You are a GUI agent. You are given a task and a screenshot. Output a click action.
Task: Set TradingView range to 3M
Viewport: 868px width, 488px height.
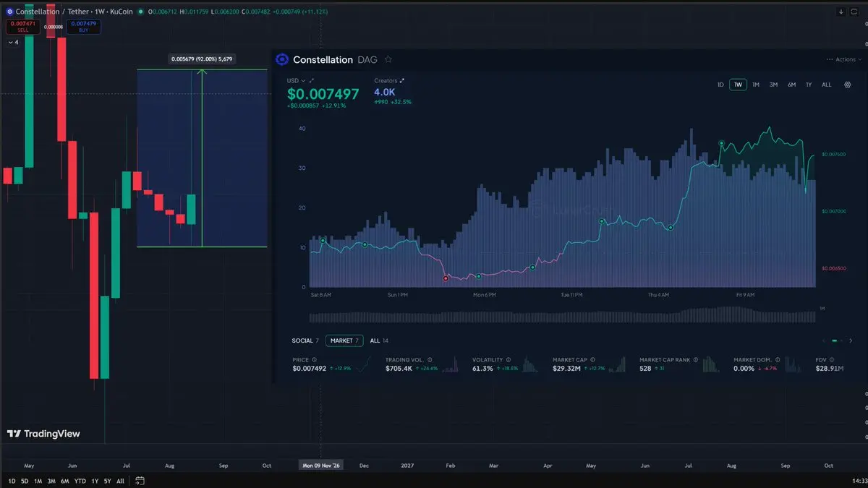click(x=51, y=481)
